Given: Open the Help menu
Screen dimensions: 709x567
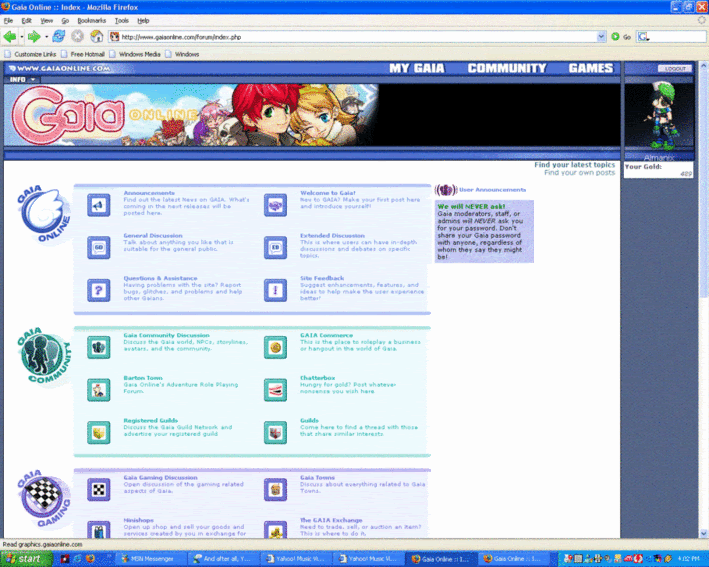Looking at the screenshot, I should 143,21.
